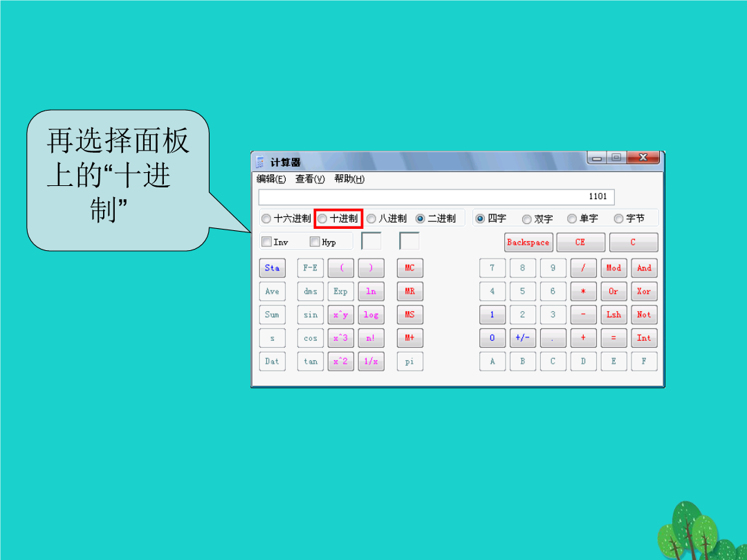Click the 1/x reciprocal button
The height and width of the screenshot is (560, 747).
[371, 362]
